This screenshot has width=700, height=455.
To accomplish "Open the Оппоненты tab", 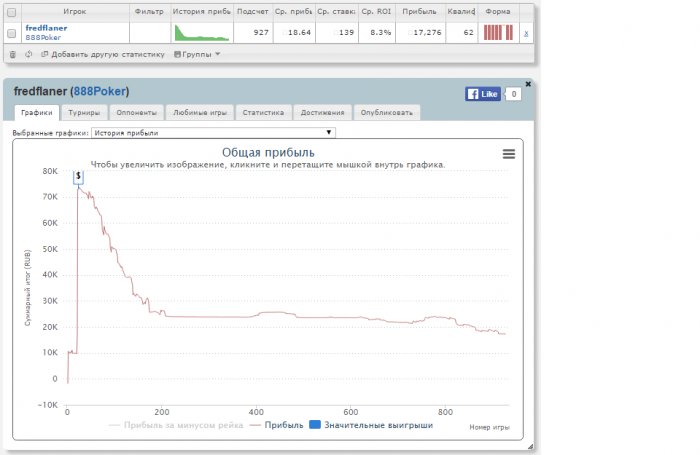I will click(x=137, y=113).
